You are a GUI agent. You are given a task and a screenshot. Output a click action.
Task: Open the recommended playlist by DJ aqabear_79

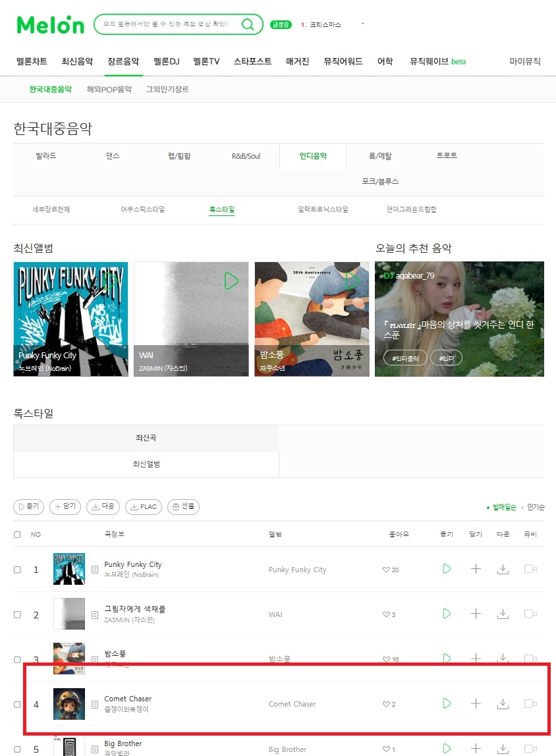(x=459, y=319)
